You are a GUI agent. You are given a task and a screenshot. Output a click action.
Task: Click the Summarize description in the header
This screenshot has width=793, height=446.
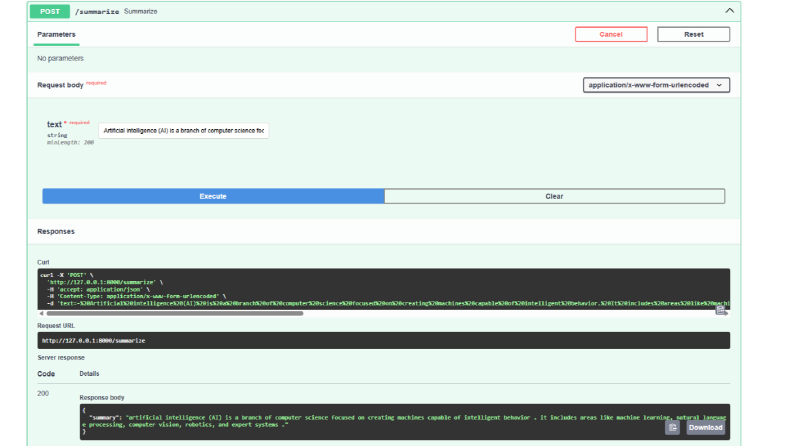point(141,11)
